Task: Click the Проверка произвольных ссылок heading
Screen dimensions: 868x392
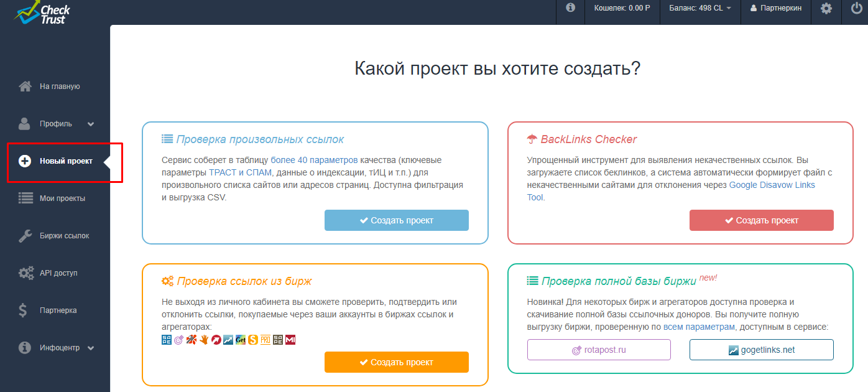Action: [x=260, y=139]
